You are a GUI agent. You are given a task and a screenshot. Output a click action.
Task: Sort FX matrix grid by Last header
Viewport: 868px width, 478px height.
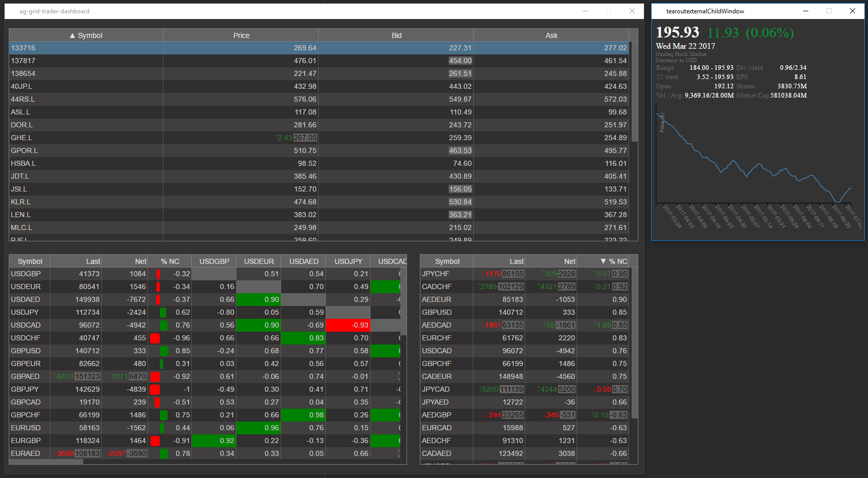[76, 261]
